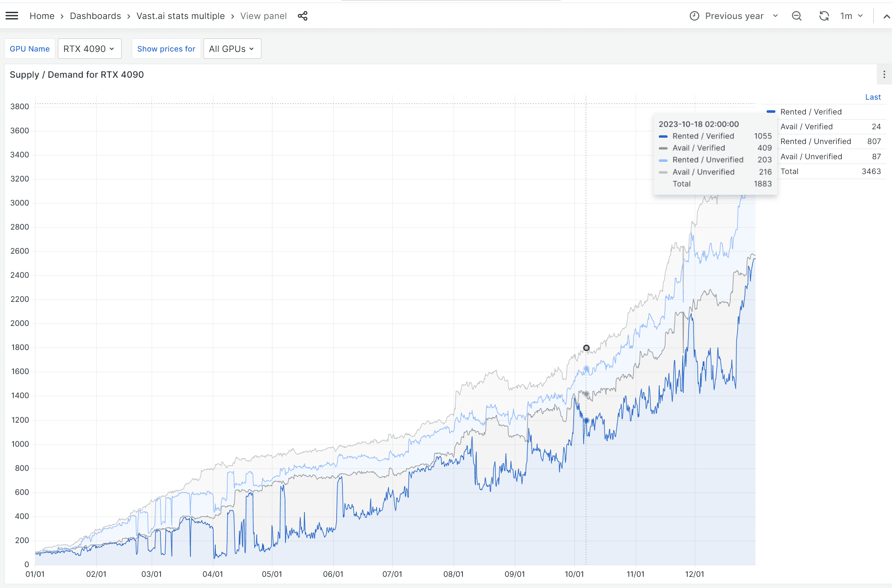
Task: Collapse top bar with chevron-up icon
Action: coord(887,16)
